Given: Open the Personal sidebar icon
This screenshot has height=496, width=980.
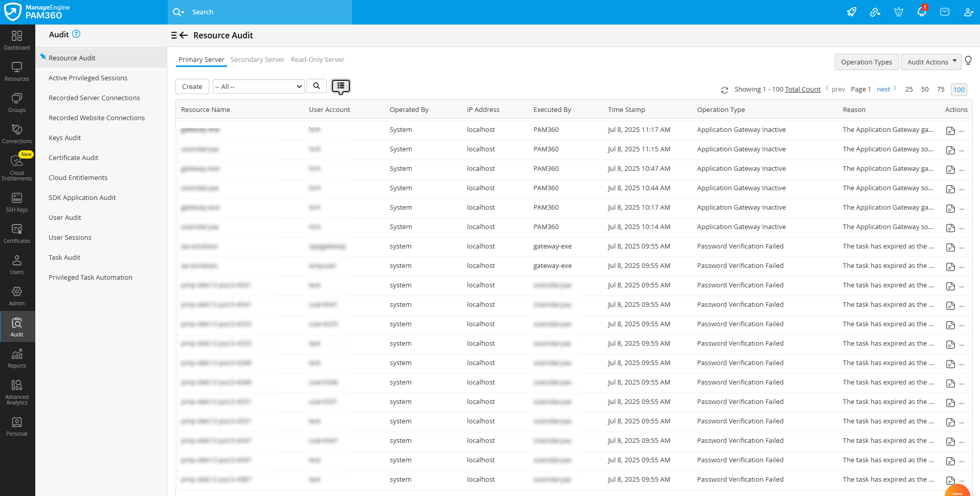Looking at the screenshot, I should [x=17, y=426].
